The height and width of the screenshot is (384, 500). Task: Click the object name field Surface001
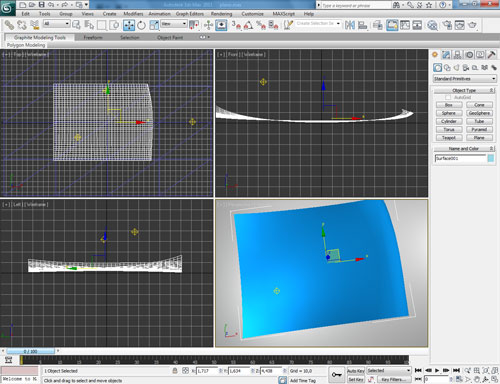click(x=460, y=158)
